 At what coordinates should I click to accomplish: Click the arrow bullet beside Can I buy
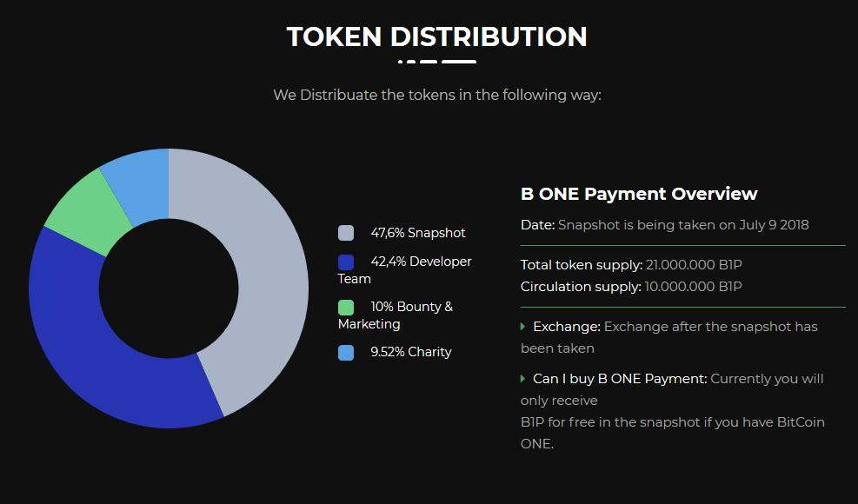coord(523,379)
